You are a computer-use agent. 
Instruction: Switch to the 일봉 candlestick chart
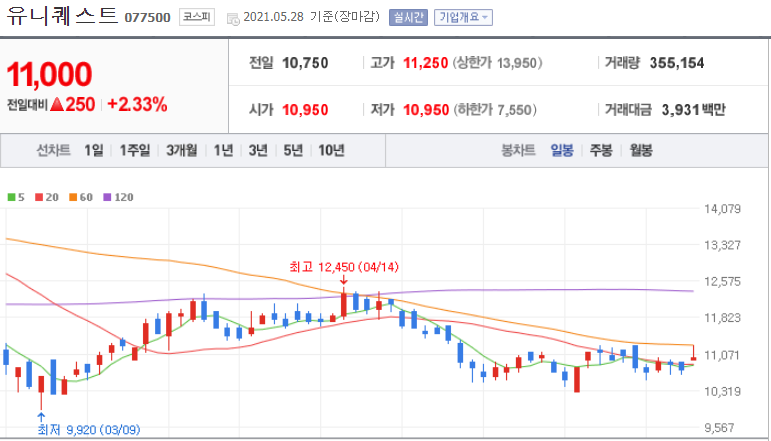pyautogui.click(x=562, y=150)
